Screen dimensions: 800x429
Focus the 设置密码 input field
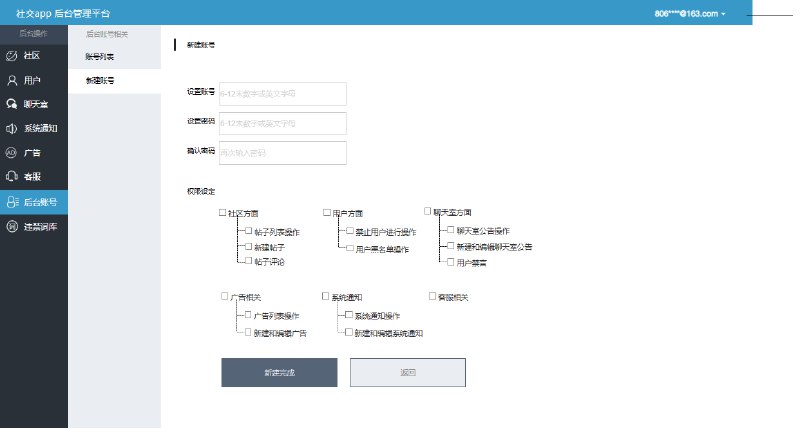[x=283, y=123]
